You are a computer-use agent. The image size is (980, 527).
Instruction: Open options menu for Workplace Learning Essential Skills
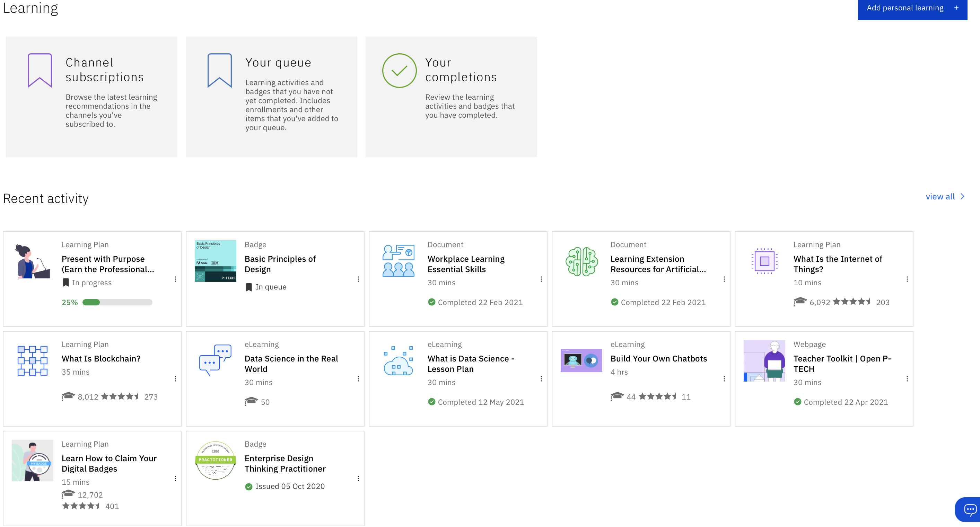click(541, 279)
